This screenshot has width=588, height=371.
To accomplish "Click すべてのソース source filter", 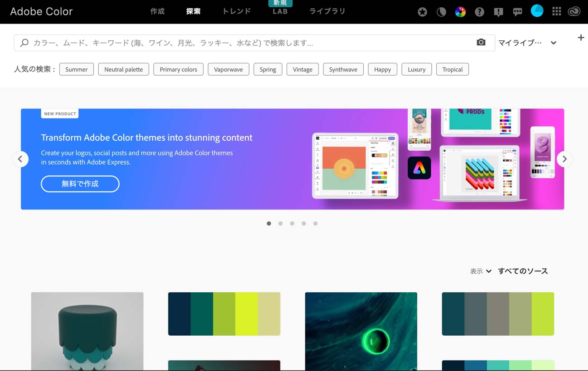I will coord(523,271).
